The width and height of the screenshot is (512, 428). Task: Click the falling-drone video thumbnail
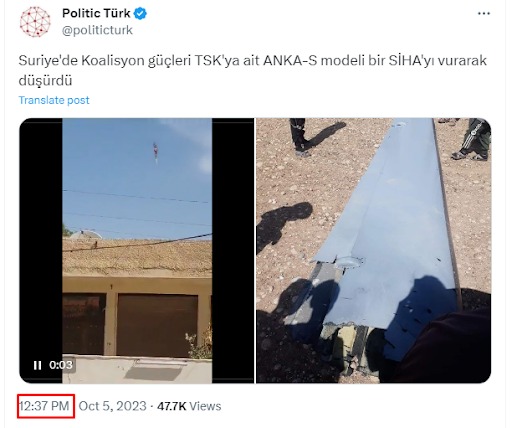[137, 250]
